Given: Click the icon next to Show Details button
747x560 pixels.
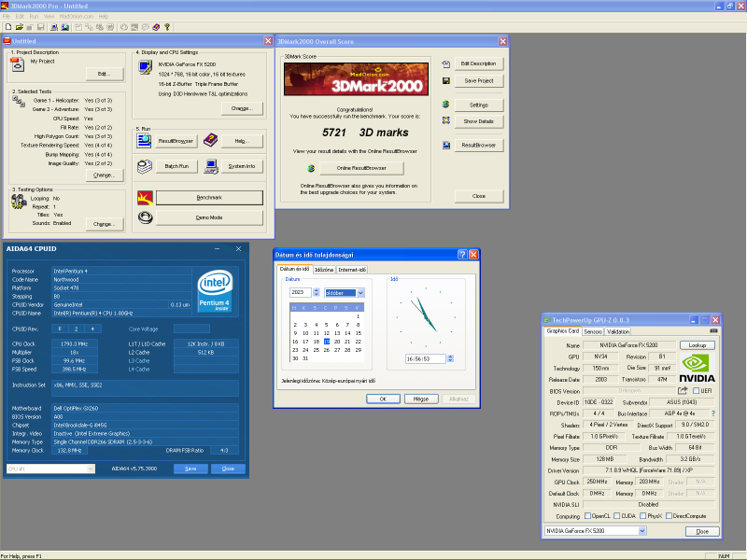Looking at the screenshot, I should click(446, 120).
